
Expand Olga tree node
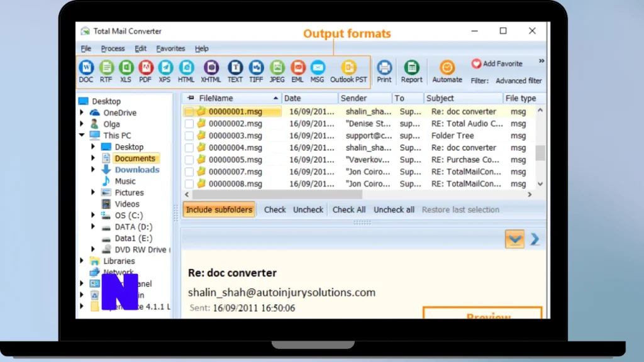81,124
